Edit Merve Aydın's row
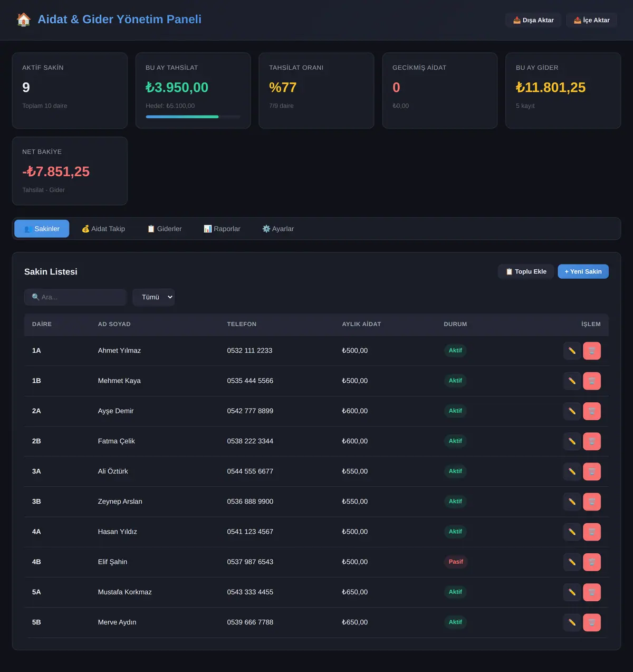This screenshot has width=633, height=672. (572, 622)
